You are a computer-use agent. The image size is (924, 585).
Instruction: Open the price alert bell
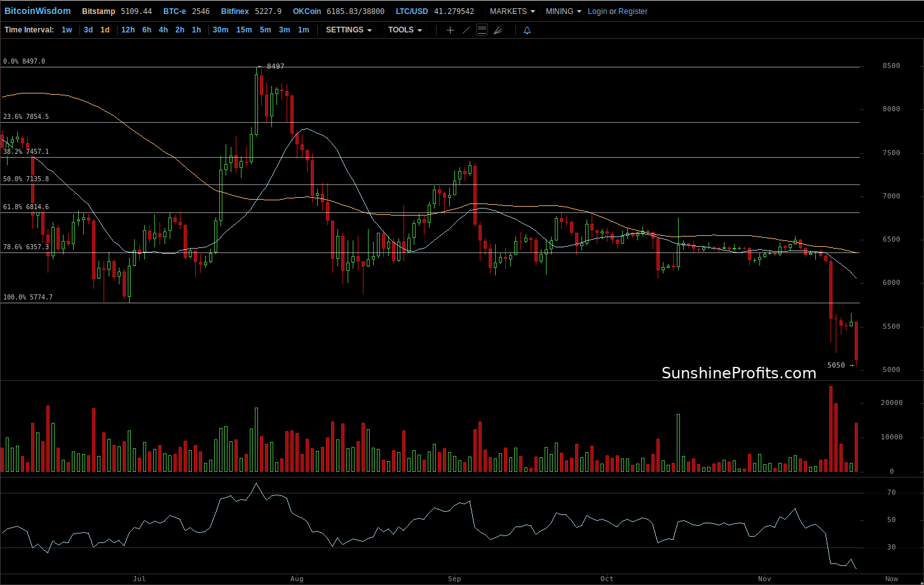(x=527, y=30)
